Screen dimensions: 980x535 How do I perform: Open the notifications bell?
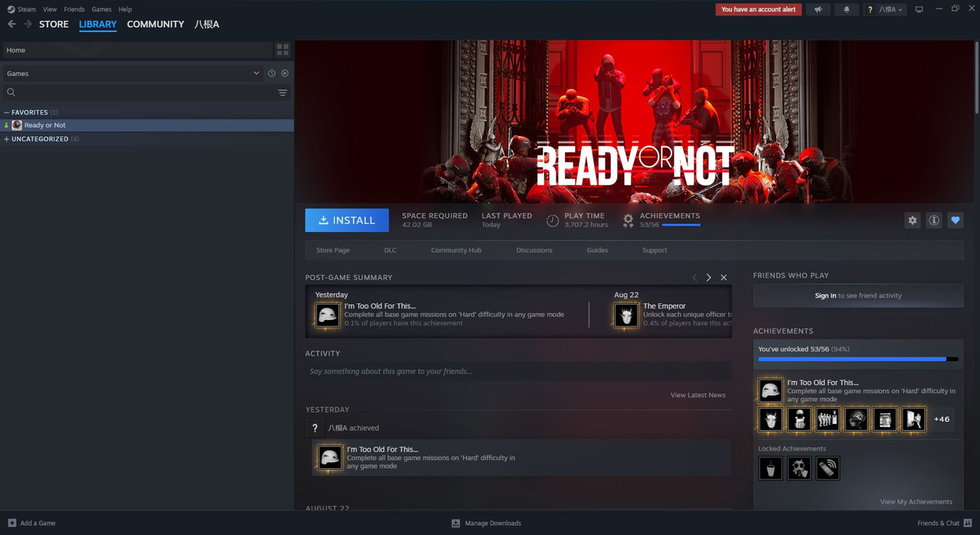point(846,9)
